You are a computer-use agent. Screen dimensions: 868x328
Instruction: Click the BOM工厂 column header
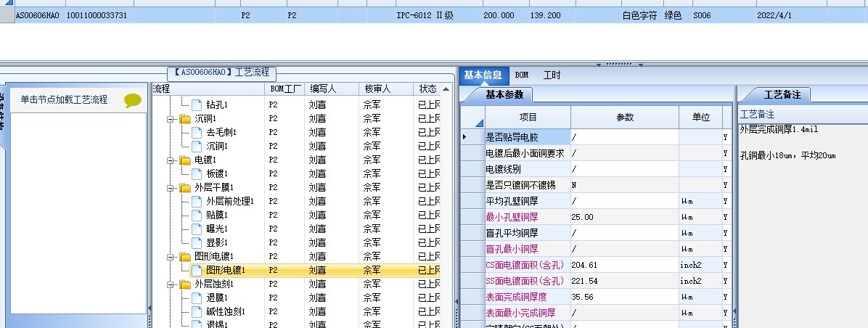285,89
